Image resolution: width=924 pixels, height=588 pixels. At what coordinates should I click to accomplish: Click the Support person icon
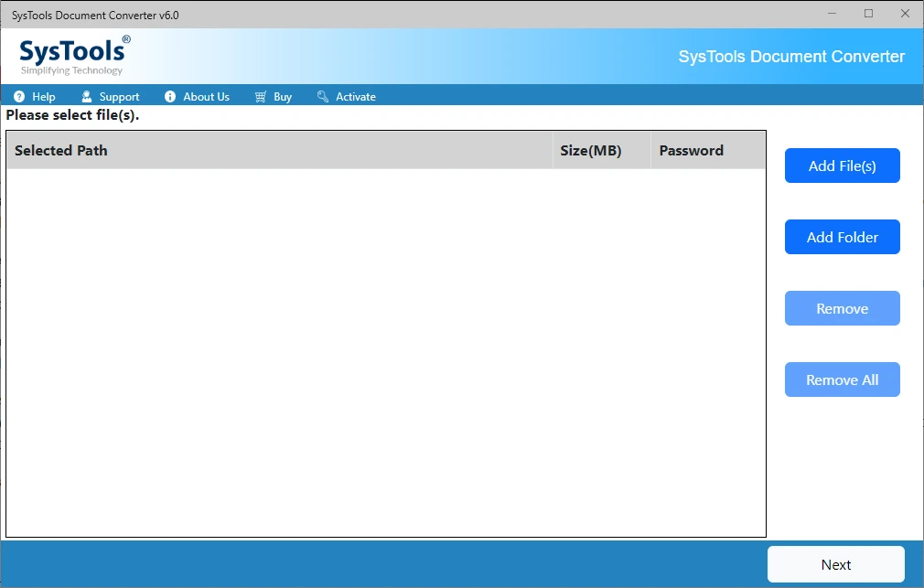click(x=87, y=97)
